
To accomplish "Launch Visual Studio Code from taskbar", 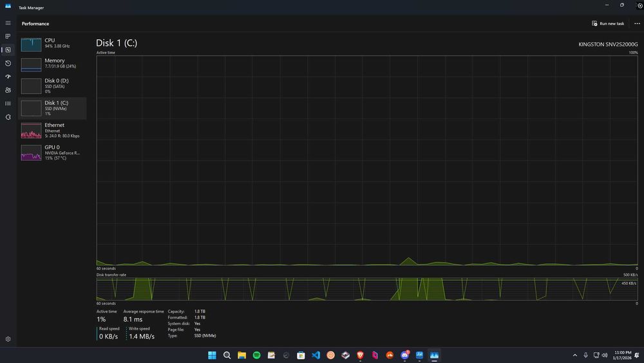I will [x=316, y=355].
